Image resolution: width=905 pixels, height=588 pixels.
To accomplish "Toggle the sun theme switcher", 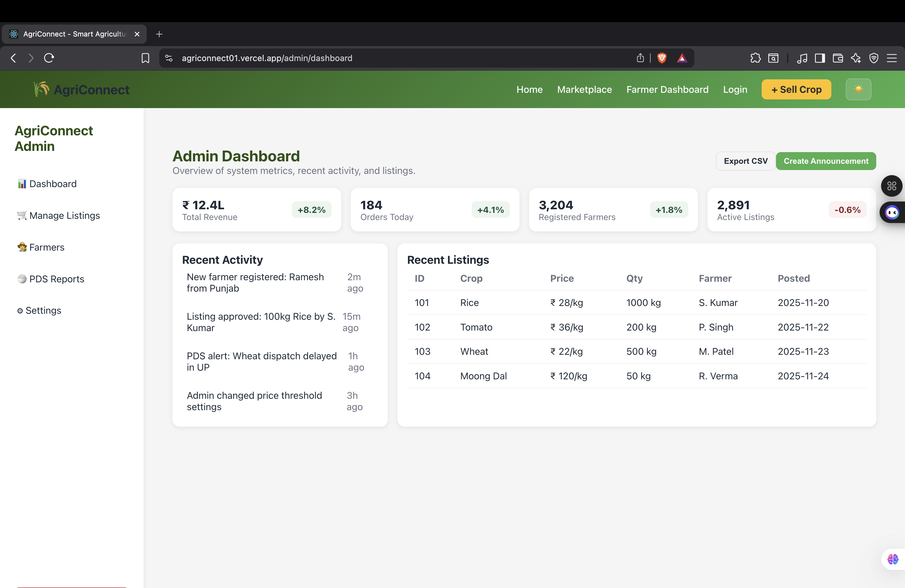I will tap(858, 90).
